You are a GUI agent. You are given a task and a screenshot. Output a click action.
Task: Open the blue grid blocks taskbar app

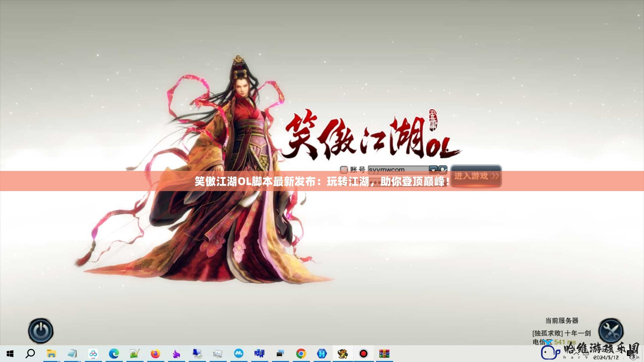(x=259, y=354)
